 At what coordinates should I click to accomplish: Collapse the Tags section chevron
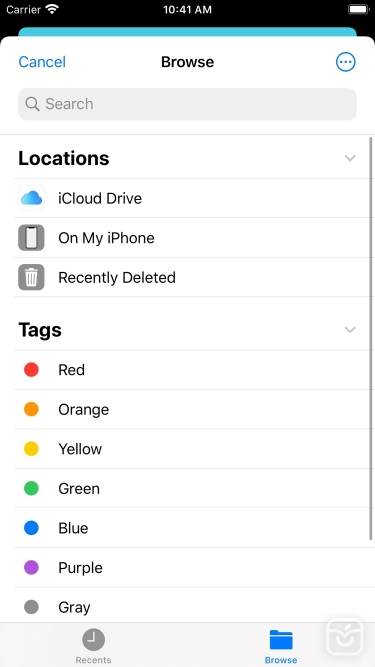click(350, 330)
